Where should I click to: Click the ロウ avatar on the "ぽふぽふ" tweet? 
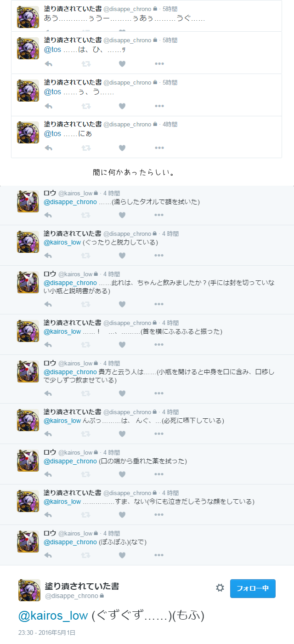pyautogui.click(x=28, y=541)
